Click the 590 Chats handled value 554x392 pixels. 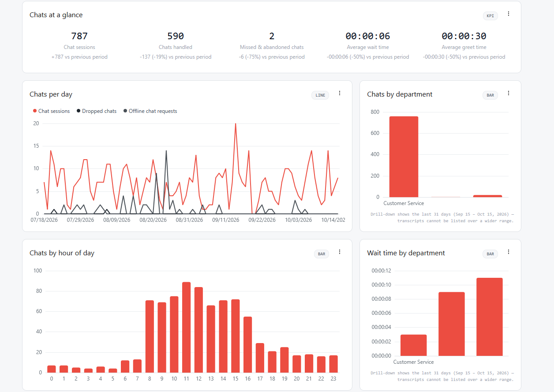click(x=176, y=36)
